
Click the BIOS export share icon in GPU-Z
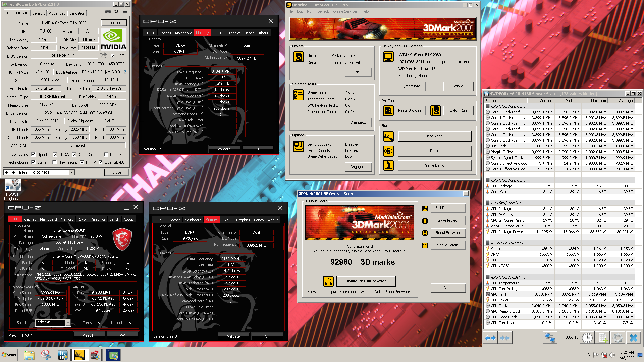[103, 56]
